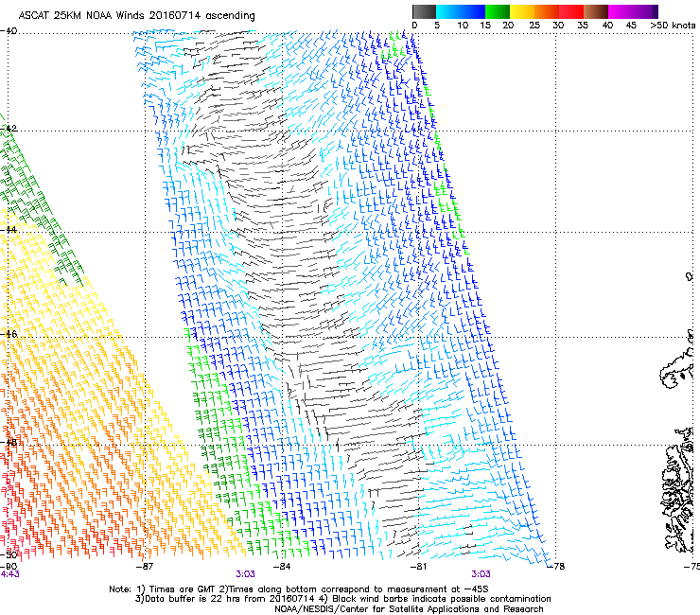Click the legend label '40'
Screen dimensions: 700x615
[607, 26]
